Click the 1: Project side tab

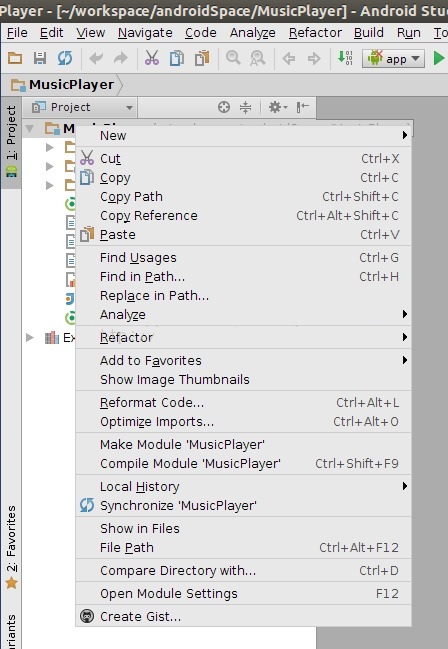coord(11,142)
